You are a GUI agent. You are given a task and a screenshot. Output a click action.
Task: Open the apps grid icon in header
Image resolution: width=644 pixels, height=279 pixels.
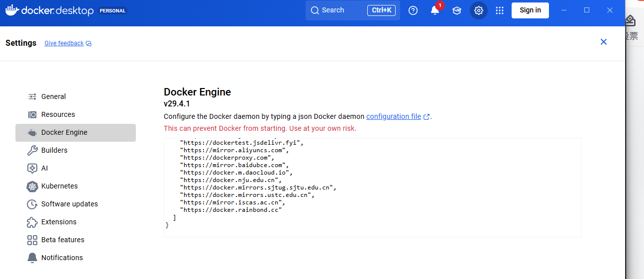[500, 10]
